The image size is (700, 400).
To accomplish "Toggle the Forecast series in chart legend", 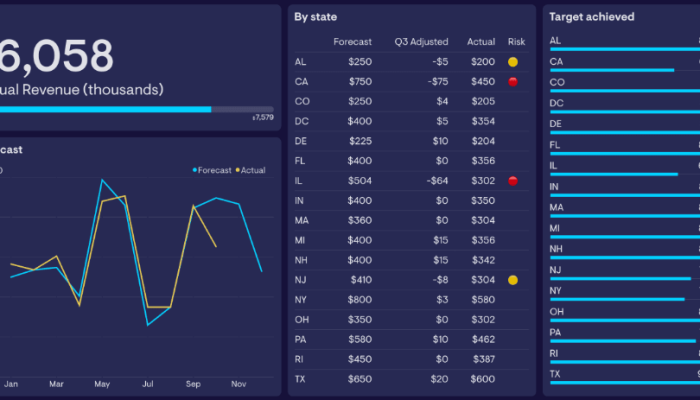I will 211,170.
